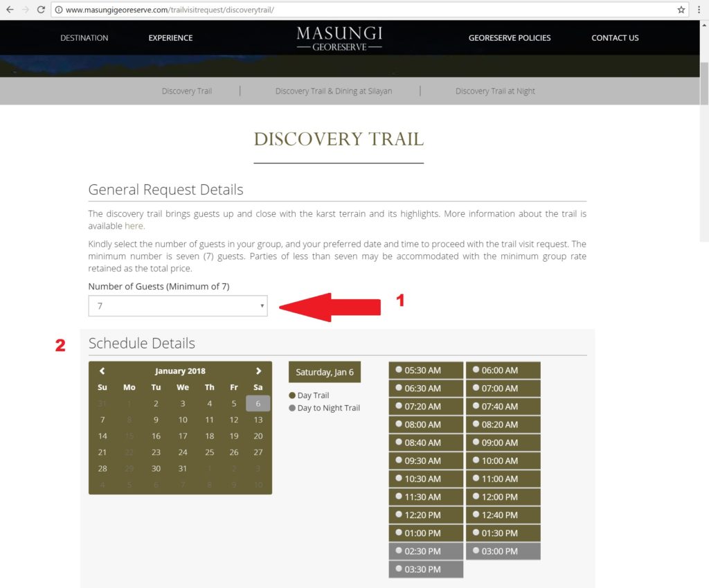Pick the 10:00 AM time slot
The image size is (709, 588).
[x=503, y=461]
